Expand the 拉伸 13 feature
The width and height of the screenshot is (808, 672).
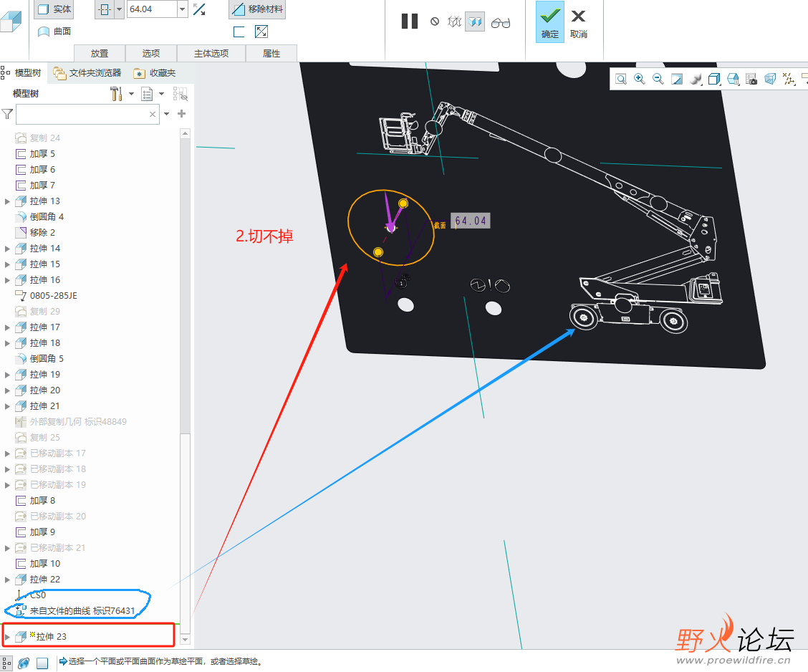coord(7,201)
